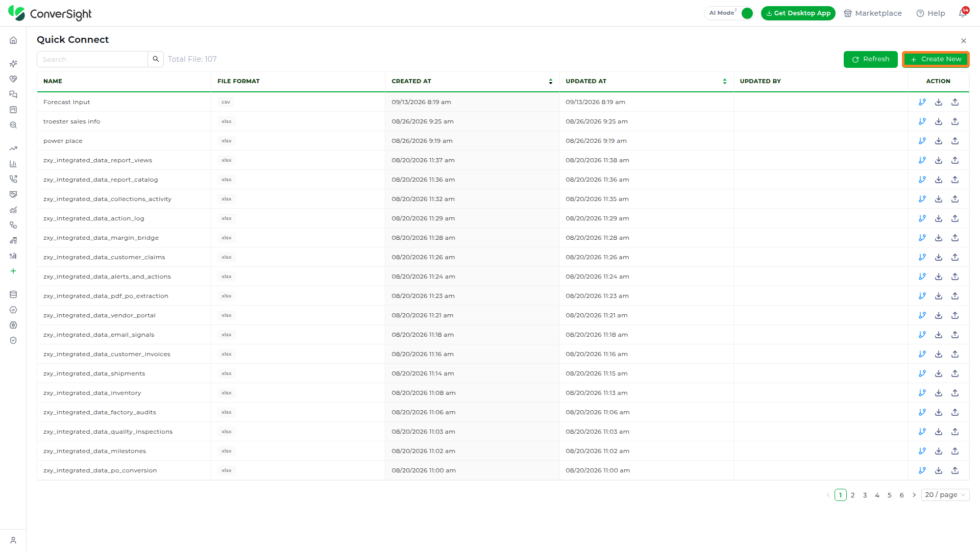Open the Home icon in sidebar
This screenshot has width=980, height=551.
pyautogui.click(x=13, y=40)
